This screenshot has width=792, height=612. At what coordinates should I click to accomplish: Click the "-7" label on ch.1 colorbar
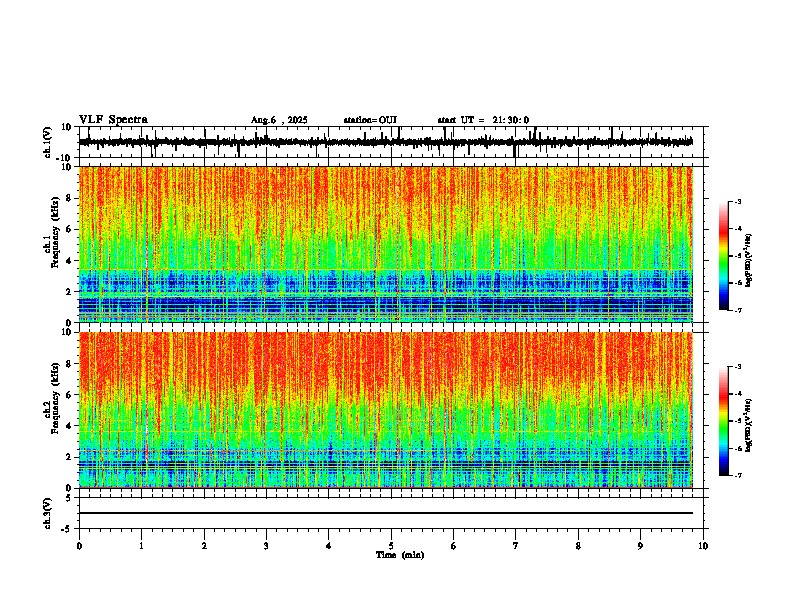[x=738, y=310]
